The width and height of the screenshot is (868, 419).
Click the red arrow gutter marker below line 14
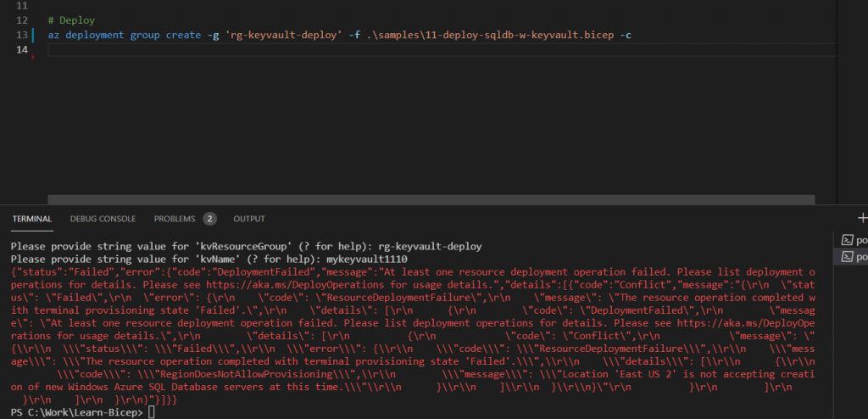[x=33, y=57]
